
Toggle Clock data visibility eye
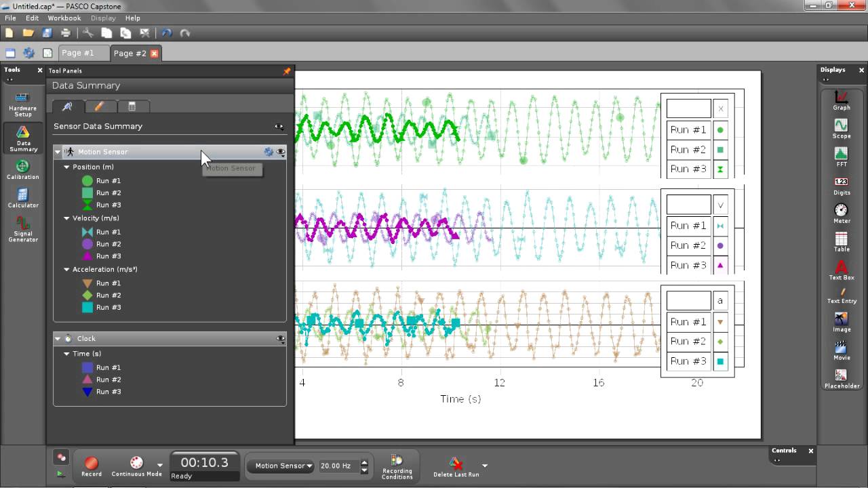[281, 339]
